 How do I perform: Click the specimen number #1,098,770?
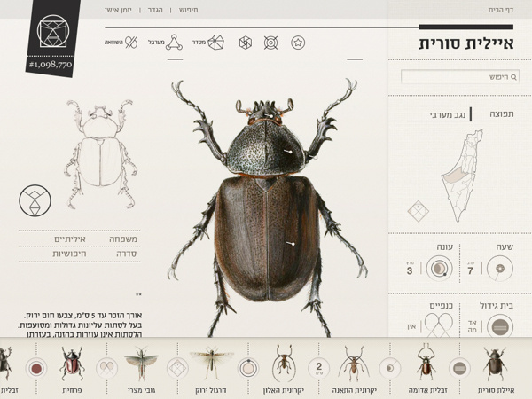tap(51, 65)
